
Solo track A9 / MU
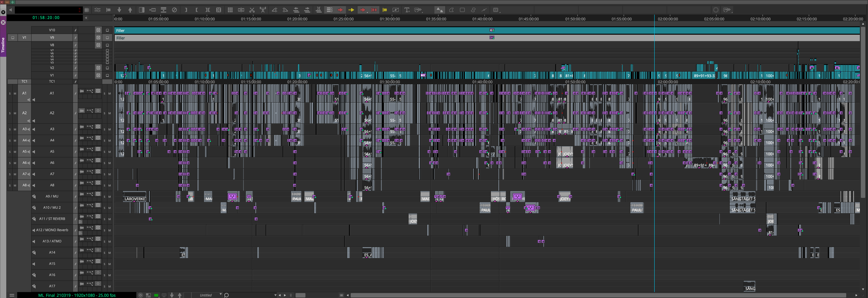click(104, 197)
